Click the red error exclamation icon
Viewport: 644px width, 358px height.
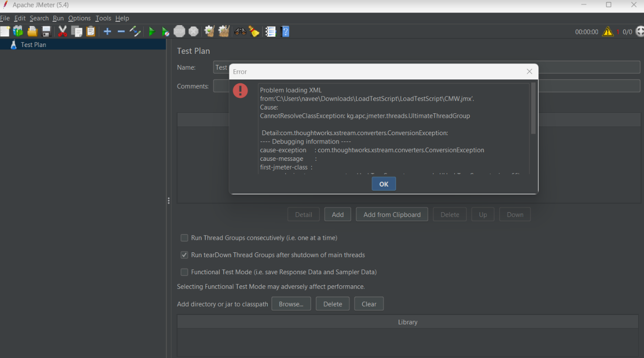[x=240, y=91]
